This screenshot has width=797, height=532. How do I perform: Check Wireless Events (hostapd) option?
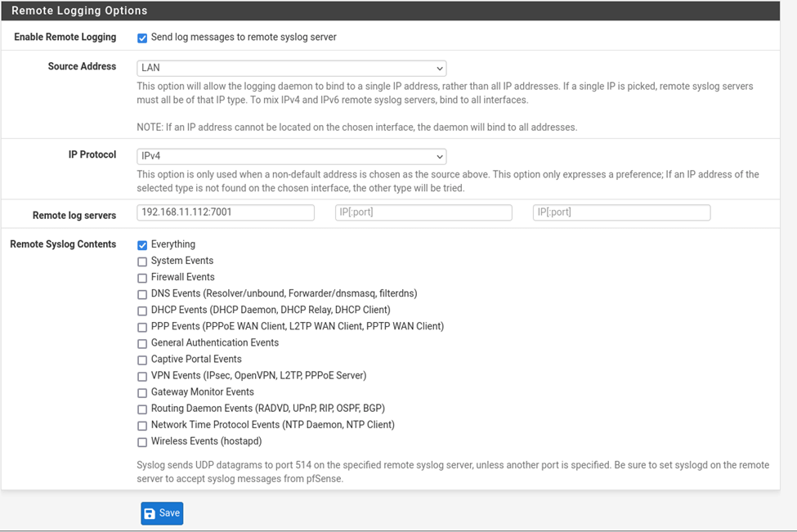(x=142, y=442)
